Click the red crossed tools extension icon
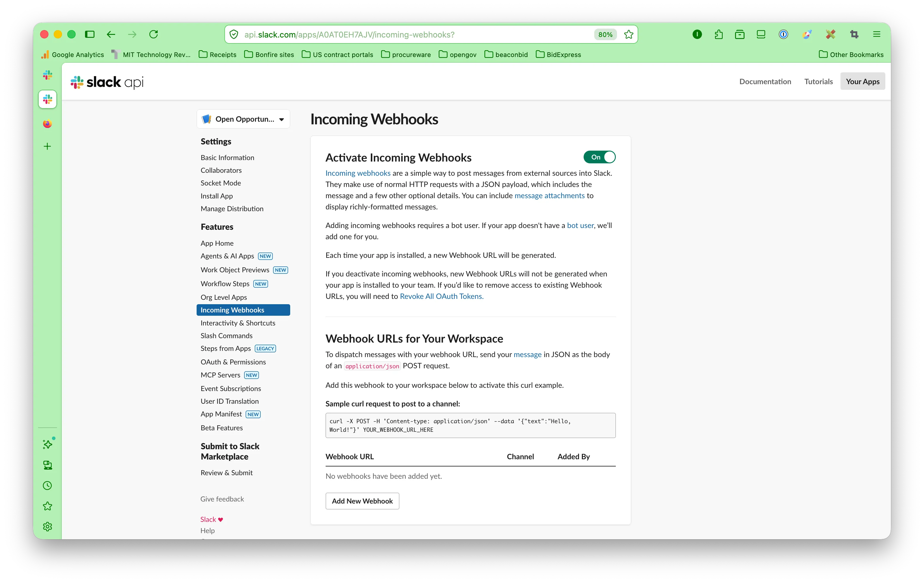This screenshot has width=924, height=583. [830, 34]
